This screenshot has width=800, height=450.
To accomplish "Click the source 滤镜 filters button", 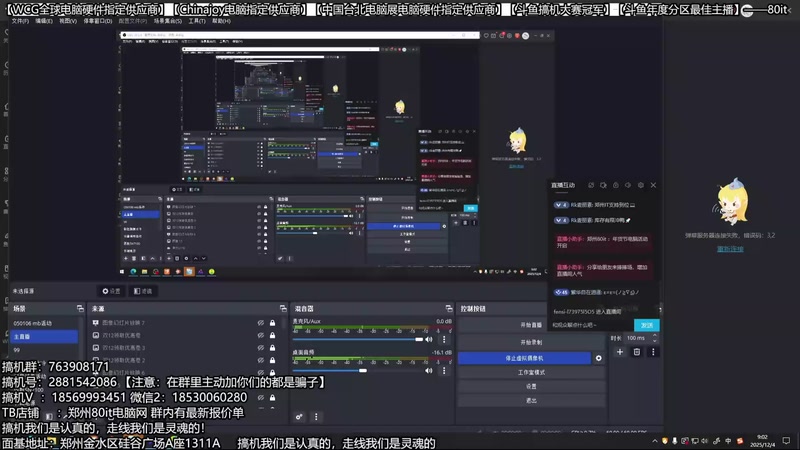I will pos(143,291).
